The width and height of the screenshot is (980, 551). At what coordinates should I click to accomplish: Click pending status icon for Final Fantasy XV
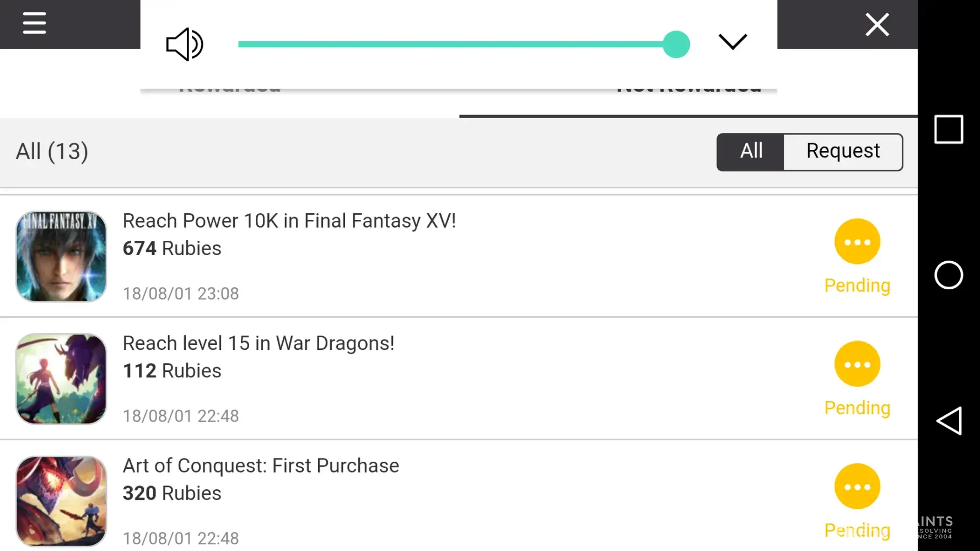coord(857,242)
